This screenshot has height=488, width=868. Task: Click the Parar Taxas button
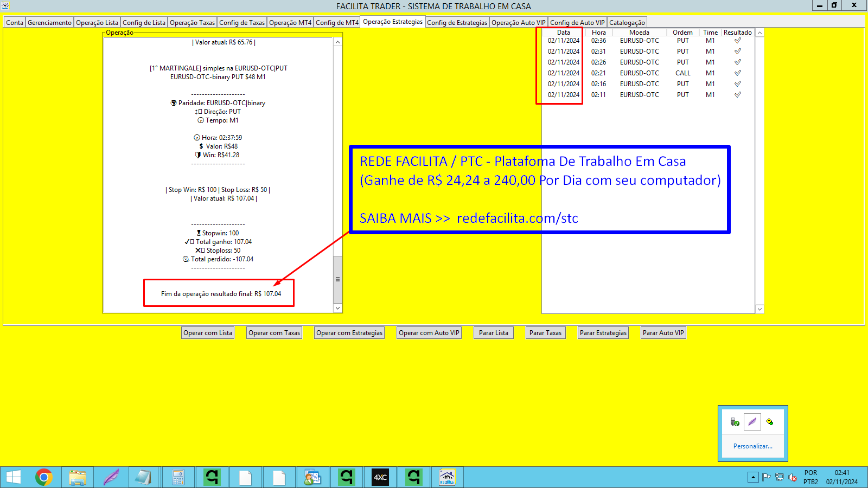546,333
